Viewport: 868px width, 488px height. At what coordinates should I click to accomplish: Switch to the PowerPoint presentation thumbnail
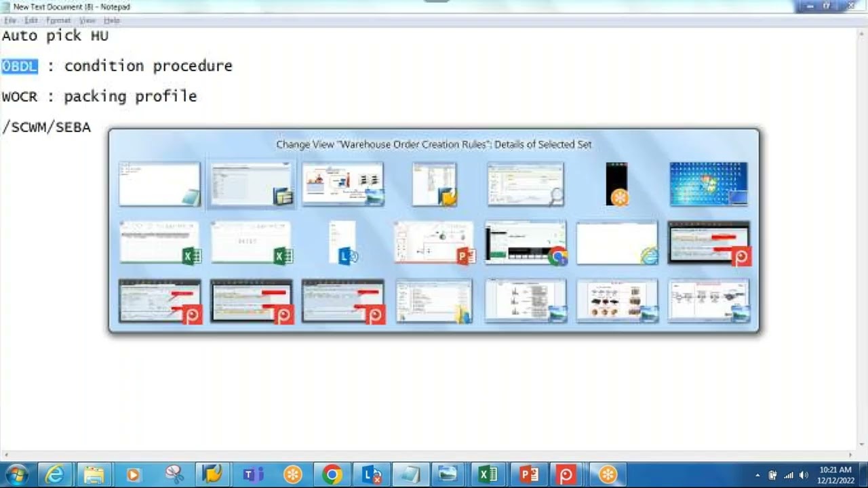coord(434,243)
